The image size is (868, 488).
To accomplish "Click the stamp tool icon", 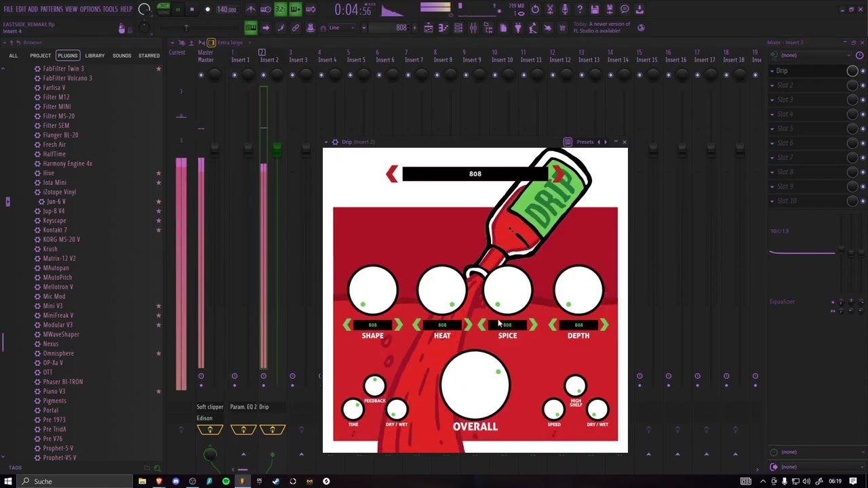I will click(311, 28).
